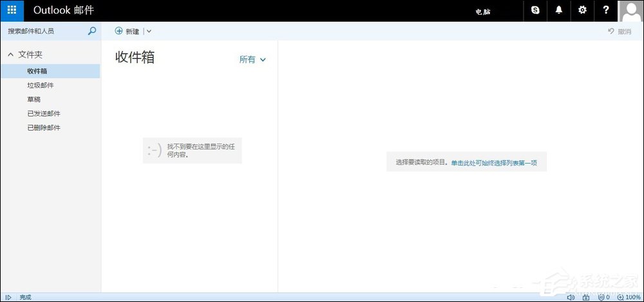
Task: Click the status bar icon left of the ad-block counter
Action: click(585, 297)
